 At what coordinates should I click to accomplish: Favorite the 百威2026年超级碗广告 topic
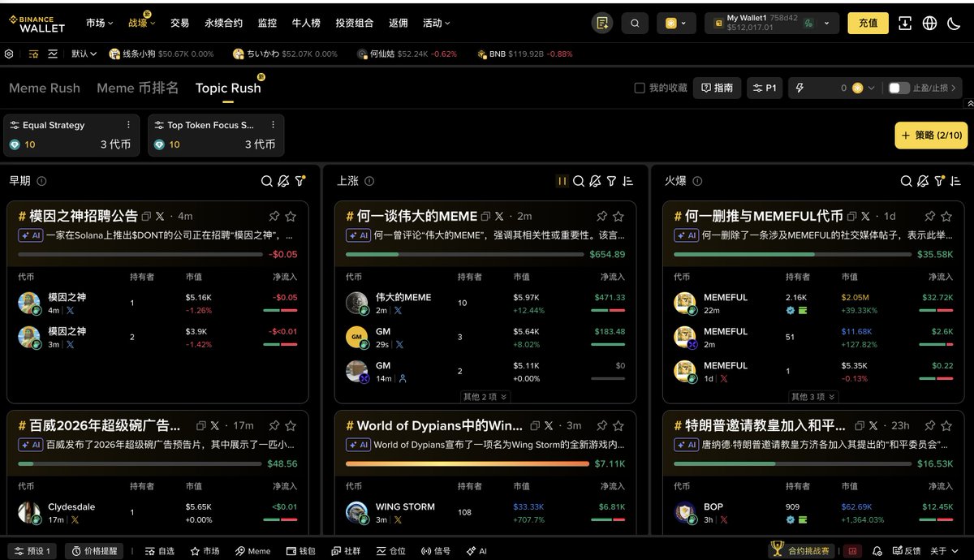(x=291, y=425)
